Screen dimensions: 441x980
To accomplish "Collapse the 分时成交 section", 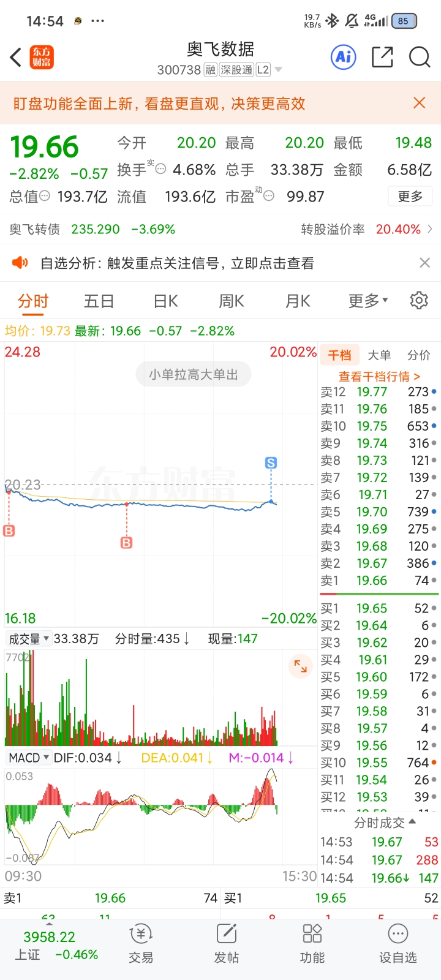I will tap(412, 822).
